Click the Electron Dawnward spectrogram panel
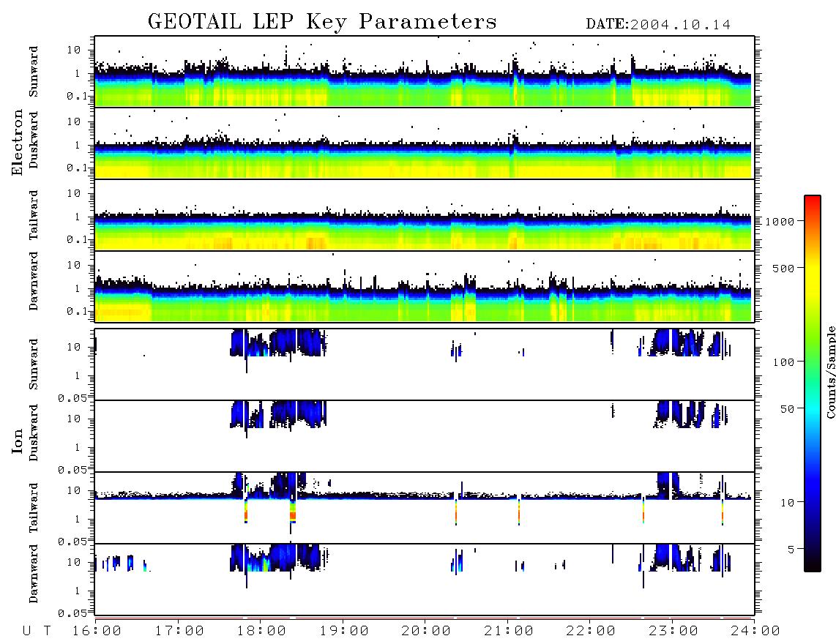Image resolution: width=836 pixels, height=644 pixels. [x=425, y=286]
